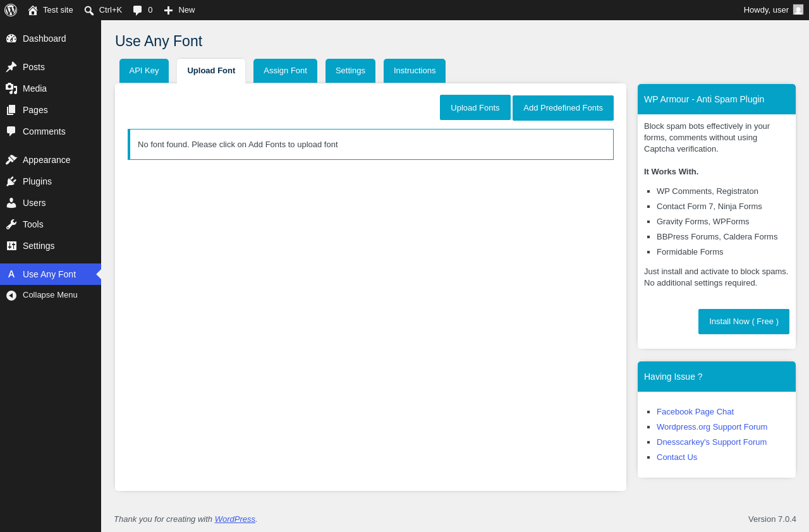Go to Plugins menu
The height and width of the screenshot is (532, 809).
[51, 181]
